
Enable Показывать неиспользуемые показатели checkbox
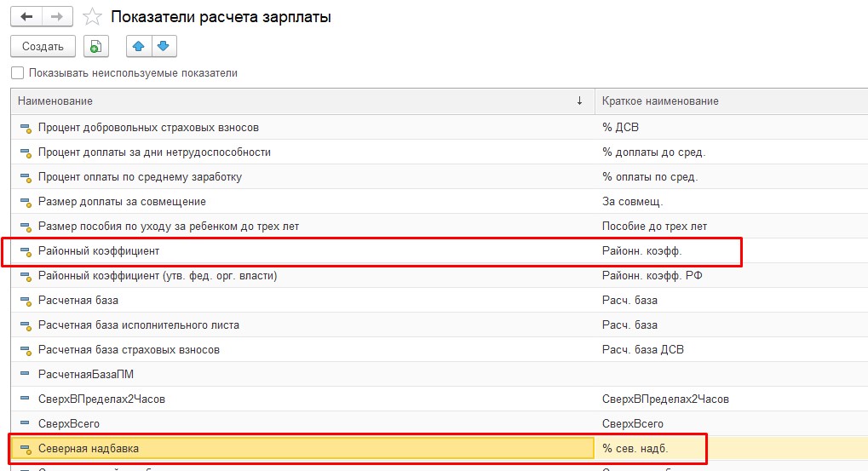pos(18,73)
